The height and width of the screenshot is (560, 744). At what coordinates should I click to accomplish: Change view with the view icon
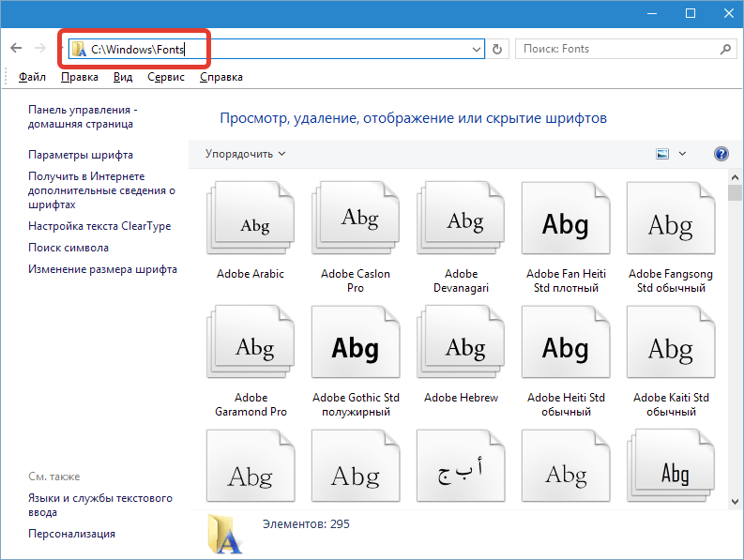pos(662,154)
